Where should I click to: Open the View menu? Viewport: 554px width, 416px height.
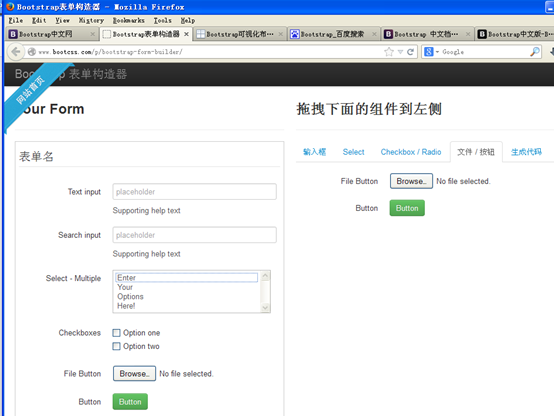[63, 20]
